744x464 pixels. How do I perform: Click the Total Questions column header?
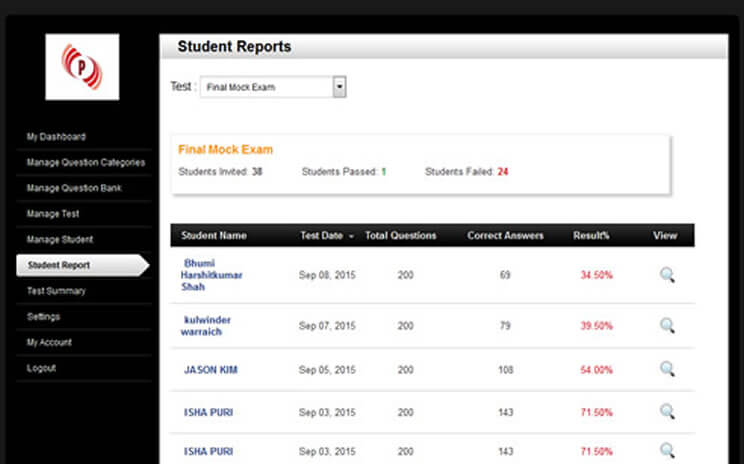pos(400,235)
